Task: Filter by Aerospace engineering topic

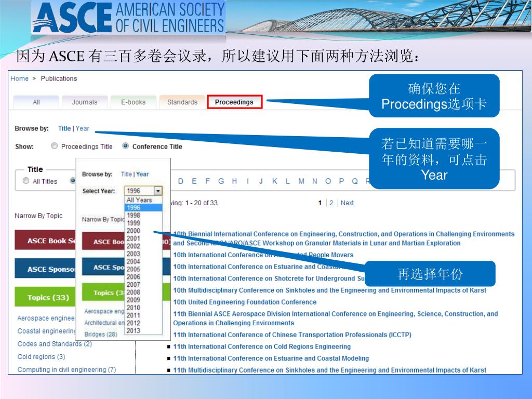Action: pyautogui.click(x=46, y=318)
